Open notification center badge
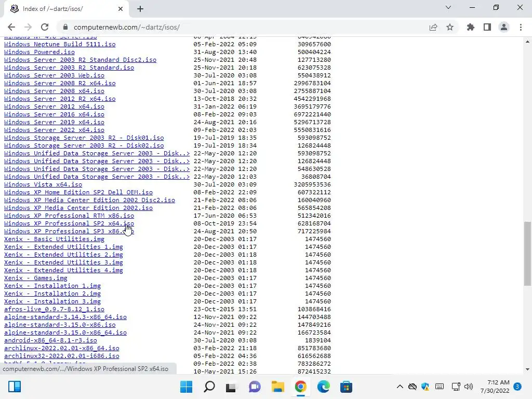Screen dimensions: 532x399 pyautogui.click(x=517, y=387)
